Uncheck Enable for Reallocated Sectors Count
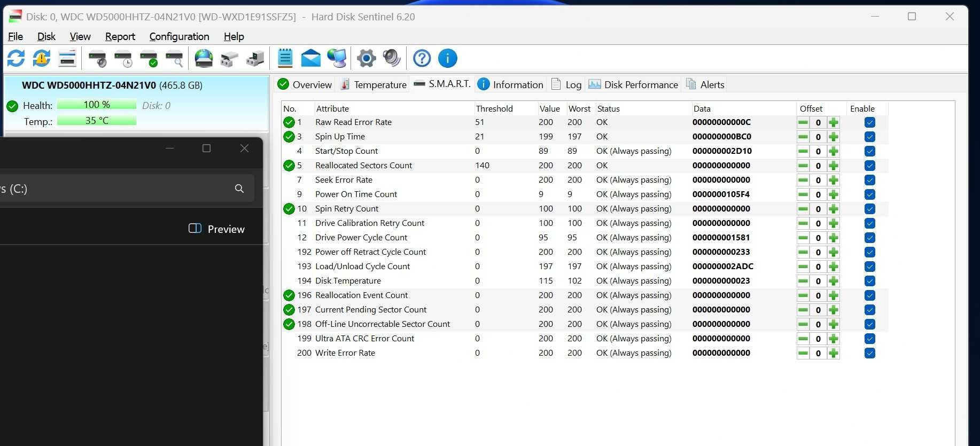The image size is (980, 446). pos(870,166)
